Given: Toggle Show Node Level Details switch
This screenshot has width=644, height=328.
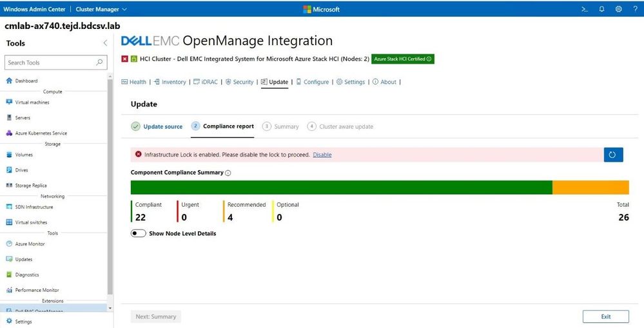Looking at the screenshot, I should (x=139, y=233).
